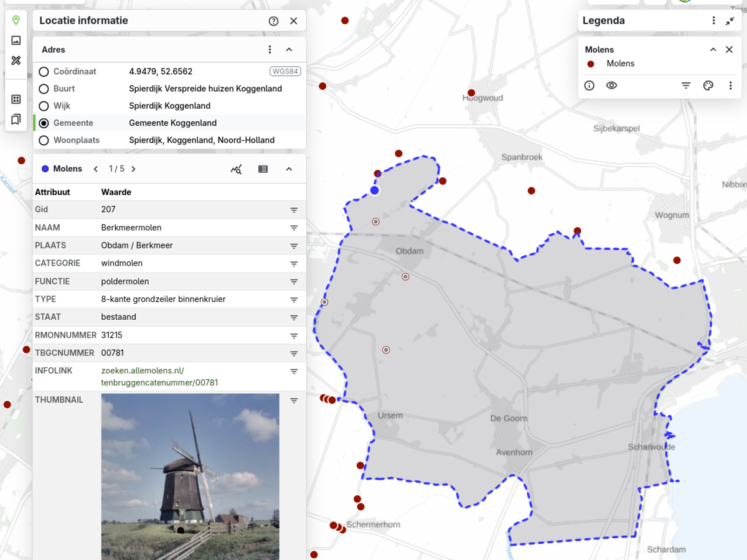Open the Adres section options menu
This screenshot has width=747, height=560.
pyautogui.click(x=270, y=50)
